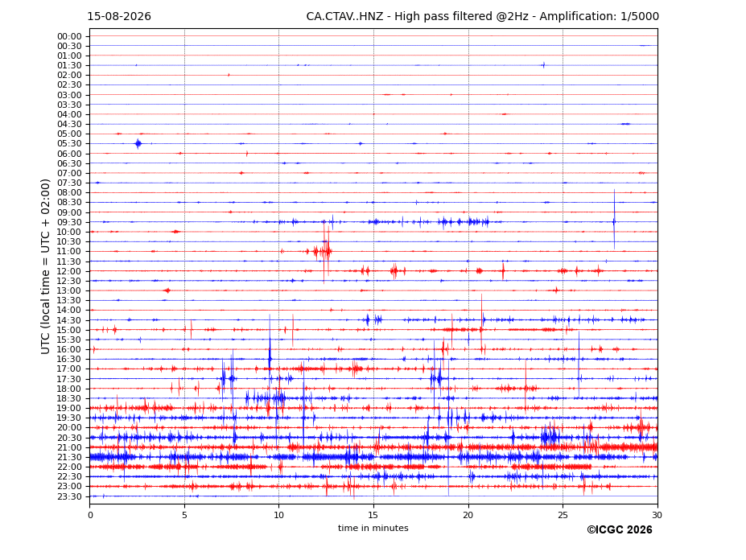Select the 06:30 time row label
This screenshot has width=746, height=560.
tap(69, 163)
